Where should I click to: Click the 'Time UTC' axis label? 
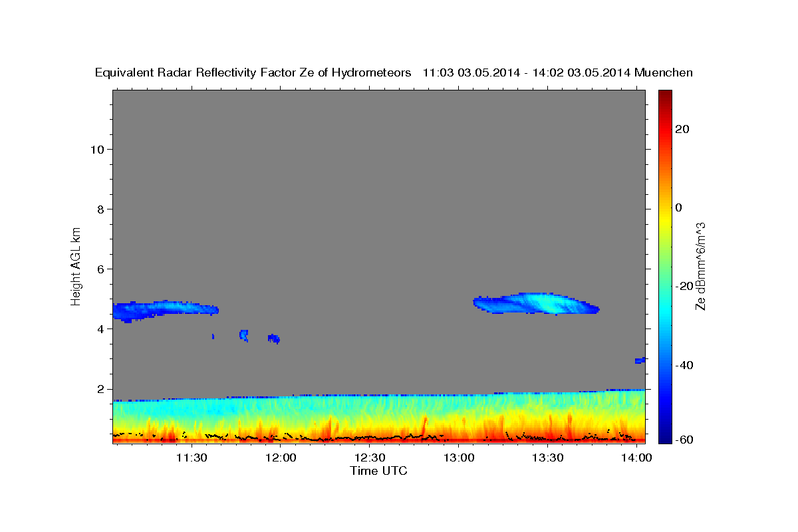tap(378, 471)
